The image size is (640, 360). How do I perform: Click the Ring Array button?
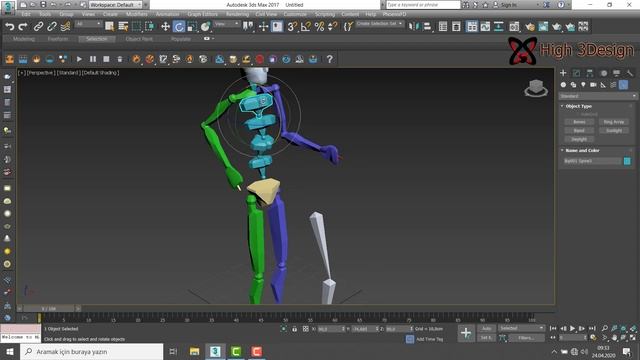click(614, 122)
